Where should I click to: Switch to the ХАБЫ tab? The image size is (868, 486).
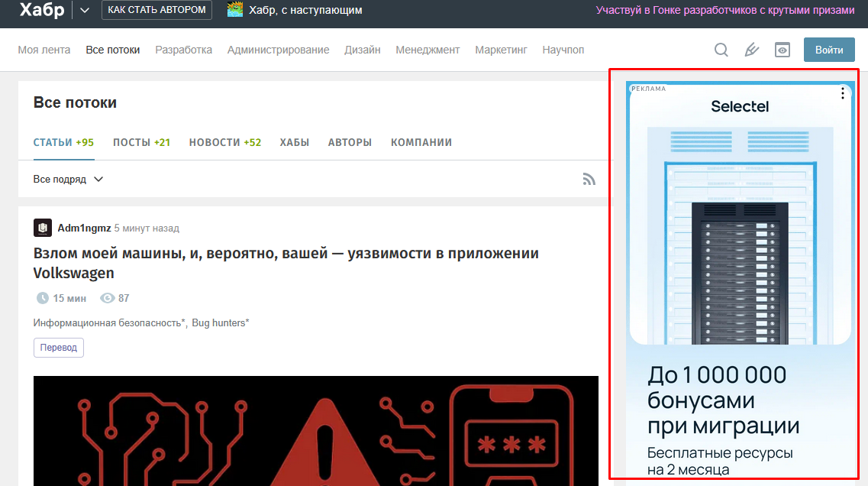coord(295,142)
